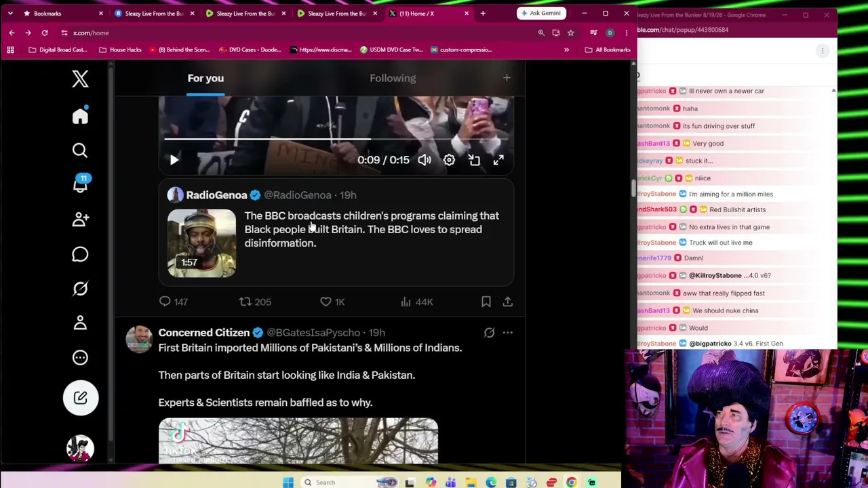Compose a new post with feather button
The width and height of the screenshot is (868, 488).
81,398
